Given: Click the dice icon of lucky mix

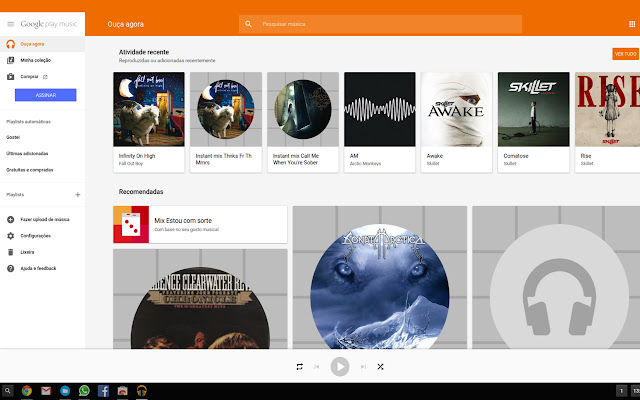Looking at the screenshot, I should [131, 224].
